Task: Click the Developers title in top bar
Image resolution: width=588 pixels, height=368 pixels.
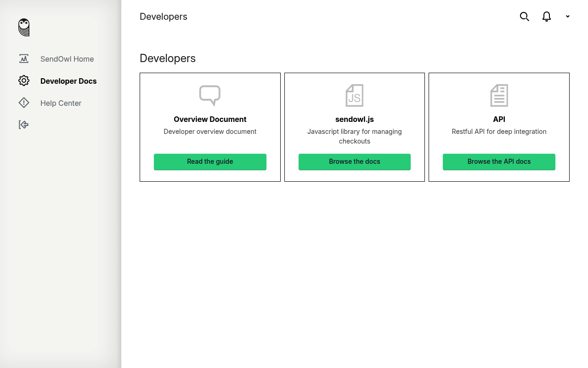Action: [164, 17]
